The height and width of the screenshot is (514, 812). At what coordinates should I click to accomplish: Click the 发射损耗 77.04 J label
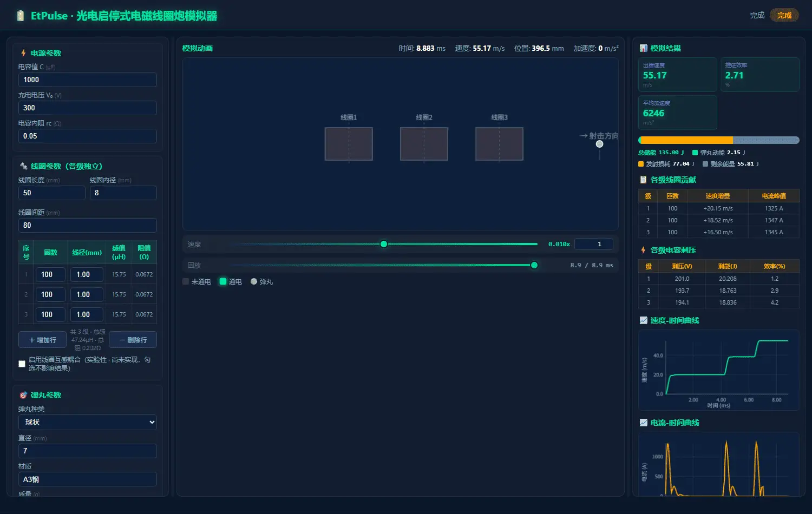pos(666,164)
